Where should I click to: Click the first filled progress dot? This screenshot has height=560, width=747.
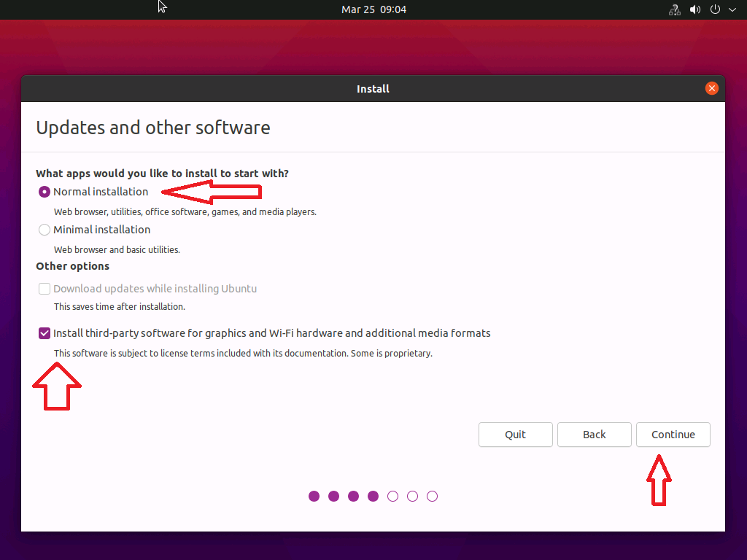[314, 497]
